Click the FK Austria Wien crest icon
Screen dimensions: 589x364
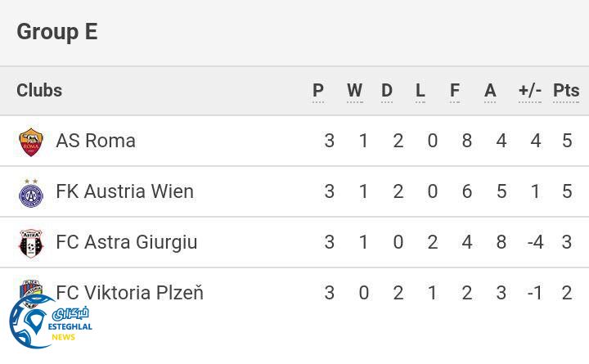(31, 192)
